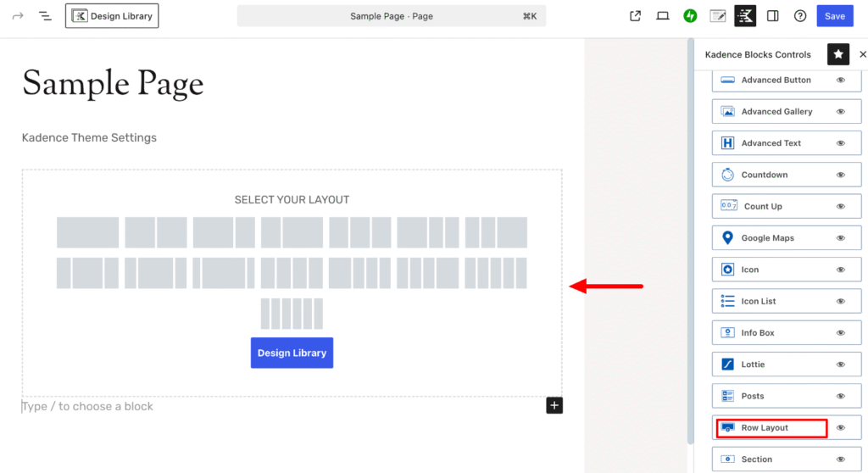Toggle Advanced Text visibility eye

tap(841, 143)
